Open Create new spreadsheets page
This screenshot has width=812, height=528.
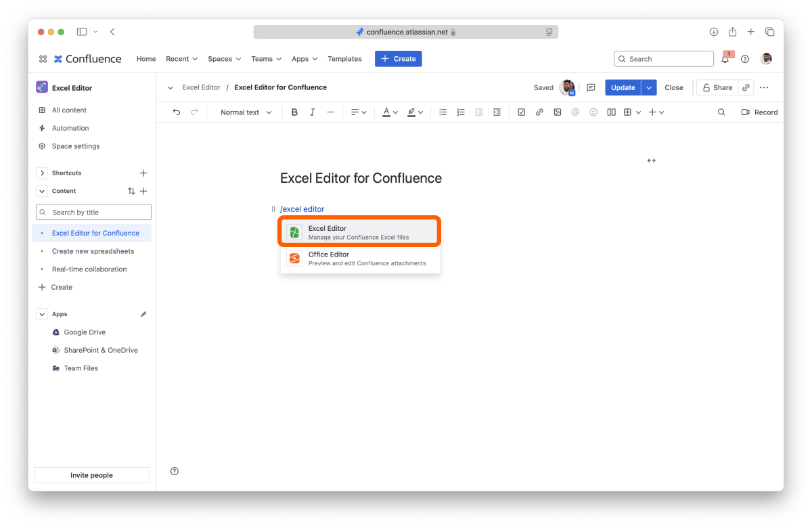tap(93, 251)
